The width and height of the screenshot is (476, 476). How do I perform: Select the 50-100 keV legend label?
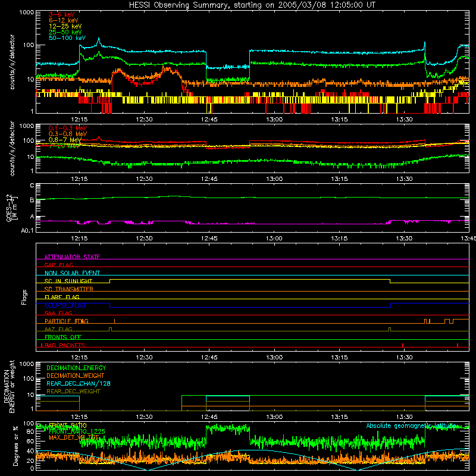tap(67, 38)
